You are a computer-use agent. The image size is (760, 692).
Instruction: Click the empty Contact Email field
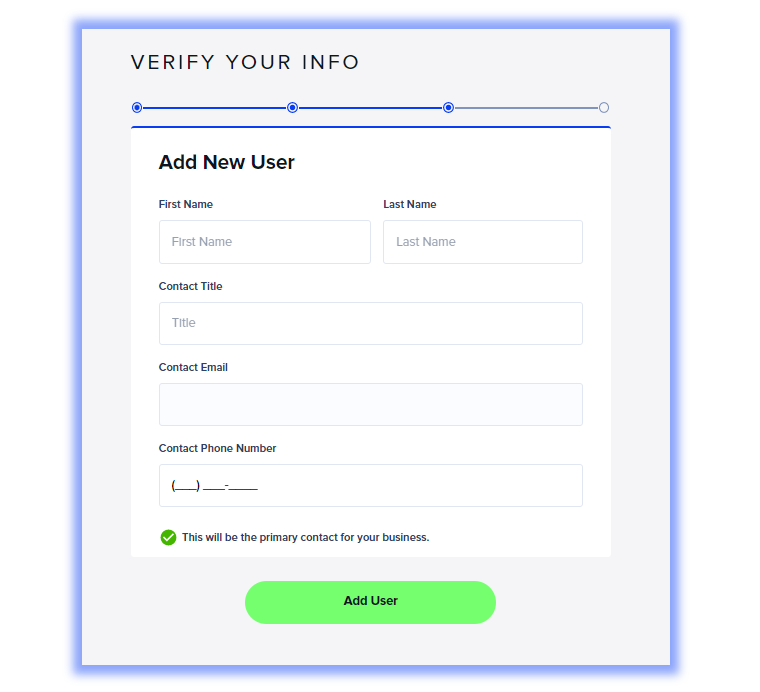(370, 404)
